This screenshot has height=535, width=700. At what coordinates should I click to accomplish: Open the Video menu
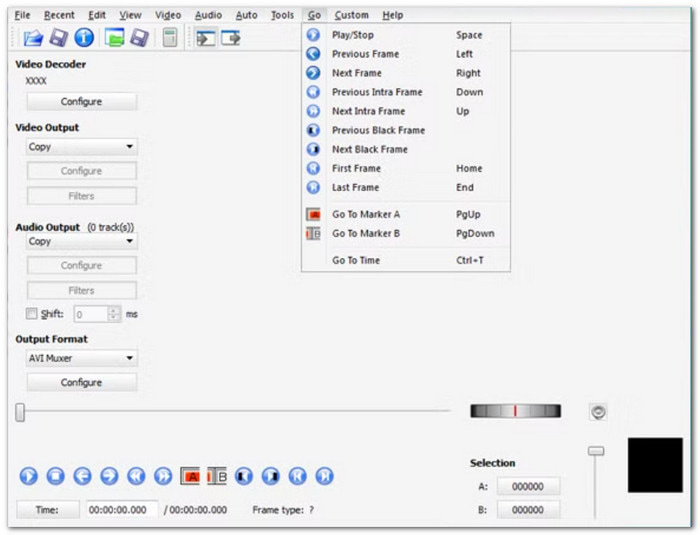click(168, 15)
